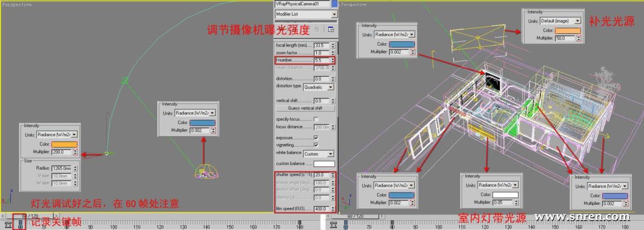Click object color swatch beside VRayPhysicalCamera01 name
This screenshot has height=230, width=644.
coord(334,3)
